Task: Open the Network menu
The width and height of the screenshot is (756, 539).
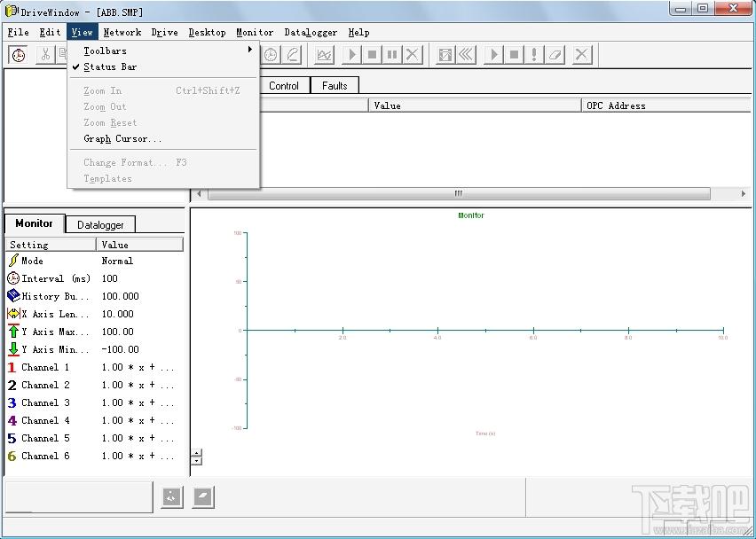Action: 122,32
